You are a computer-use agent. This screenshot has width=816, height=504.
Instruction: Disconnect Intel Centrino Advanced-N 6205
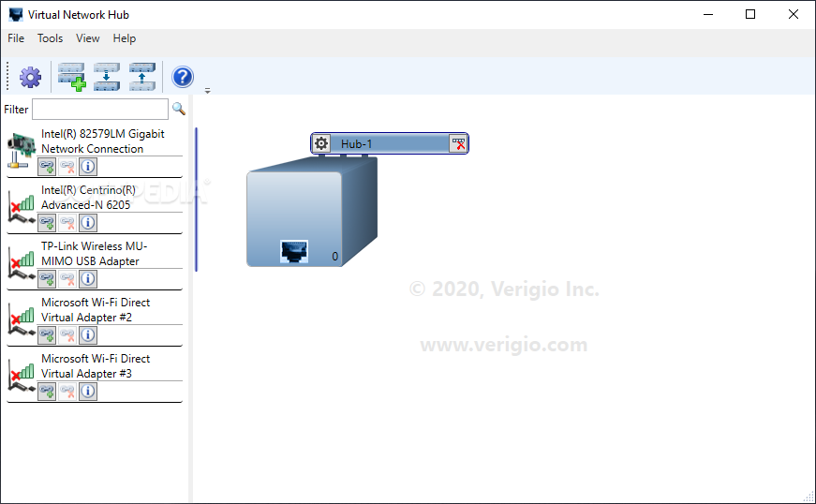67,223
